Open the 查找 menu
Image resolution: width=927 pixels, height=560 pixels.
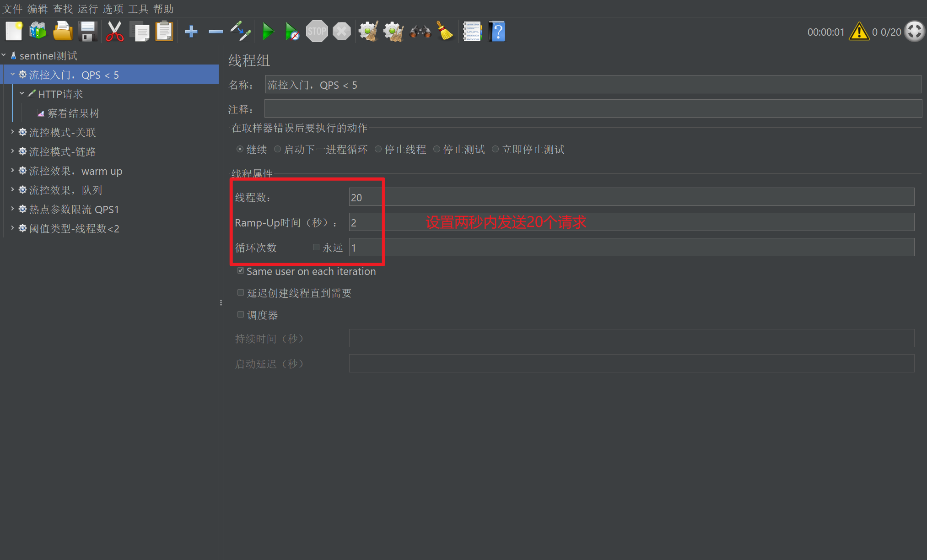pos(63,9)
